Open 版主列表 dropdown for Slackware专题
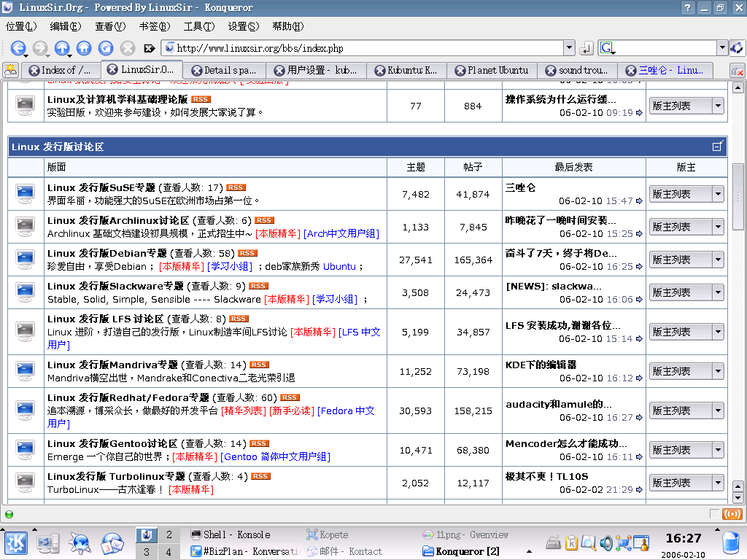This screenshot has width=747, height=560. (x=686, y=293)
